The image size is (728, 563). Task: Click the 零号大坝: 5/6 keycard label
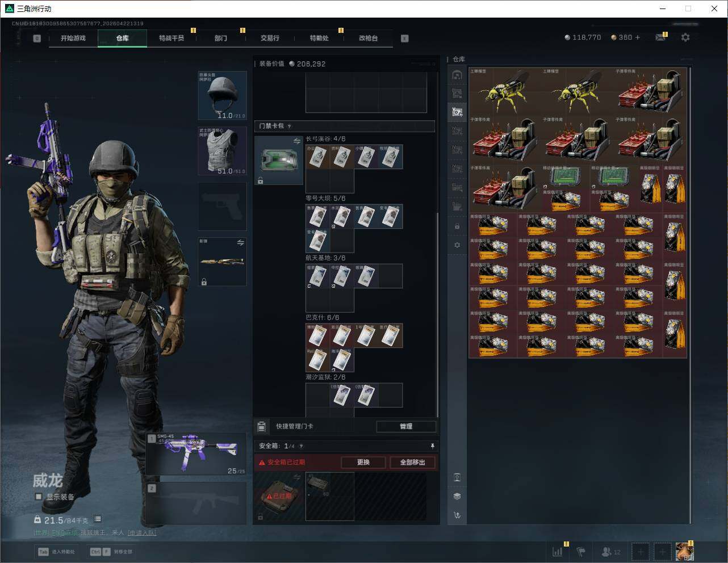click(x=325, y=199)
